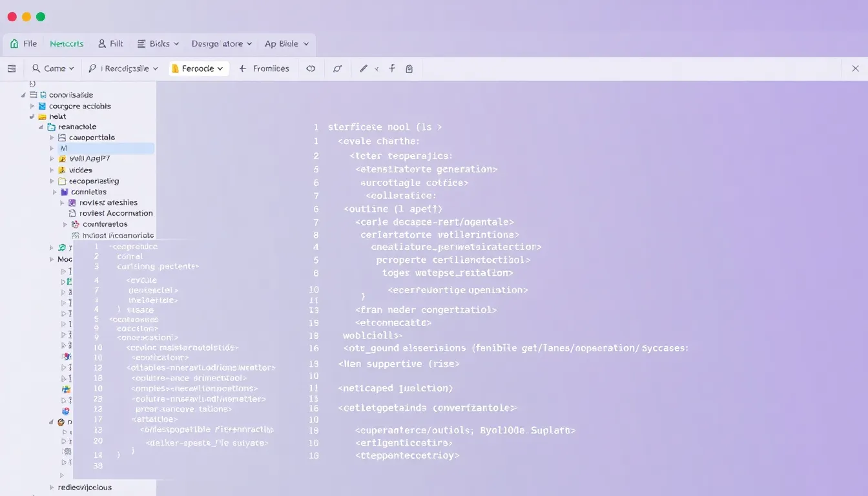
Task: Open the Bicks menu
Action: tap(158, 43)
